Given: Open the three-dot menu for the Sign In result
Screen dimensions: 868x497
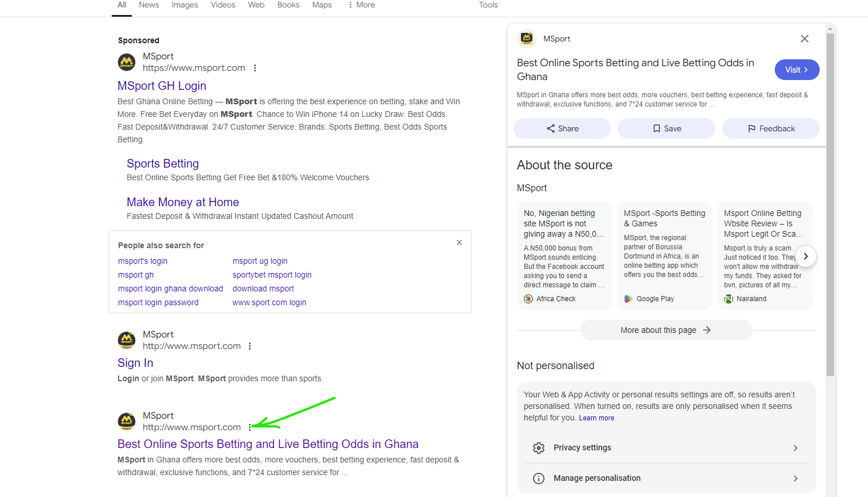Looking at the screenshot, I should [x=250, y=346].
